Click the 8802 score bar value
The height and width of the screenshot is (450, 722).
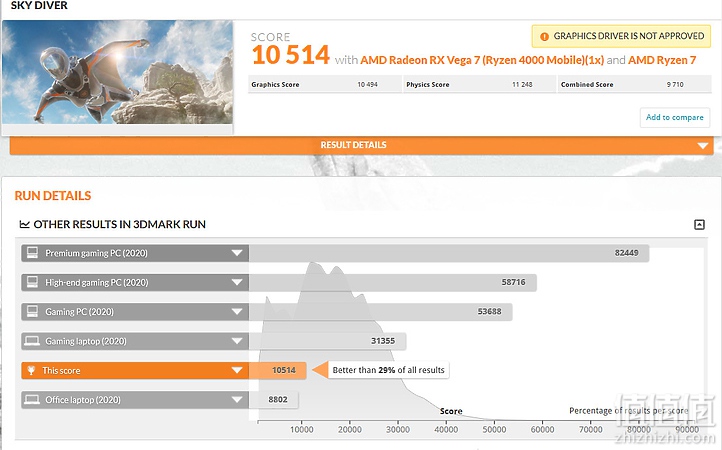click(x=278, y=399)
